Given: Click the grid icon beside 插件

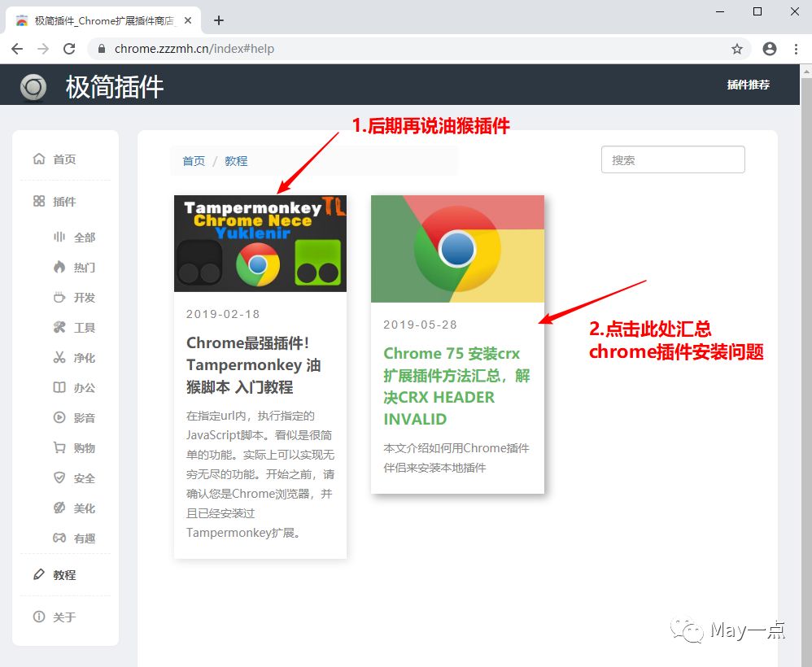Looking at the screenshot, I should 39,201.
